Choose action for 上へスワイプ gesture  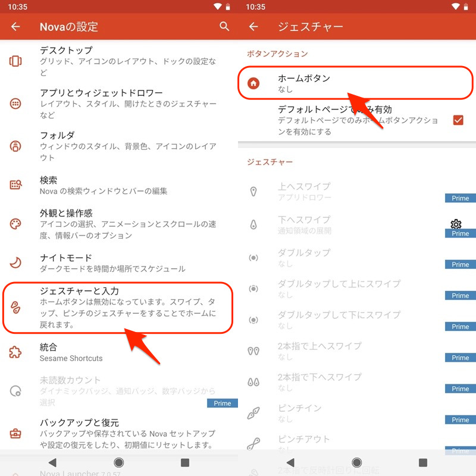345,192
